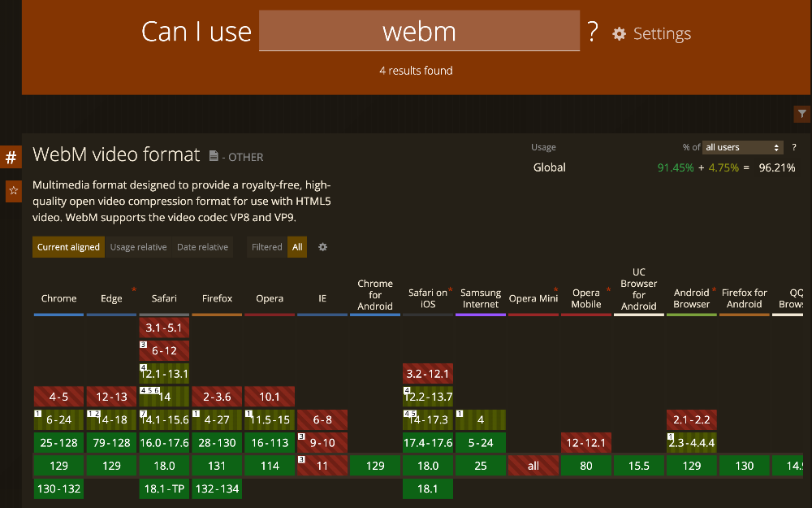Switch to Date relative view
812x508 pixels.
point(202,247)
